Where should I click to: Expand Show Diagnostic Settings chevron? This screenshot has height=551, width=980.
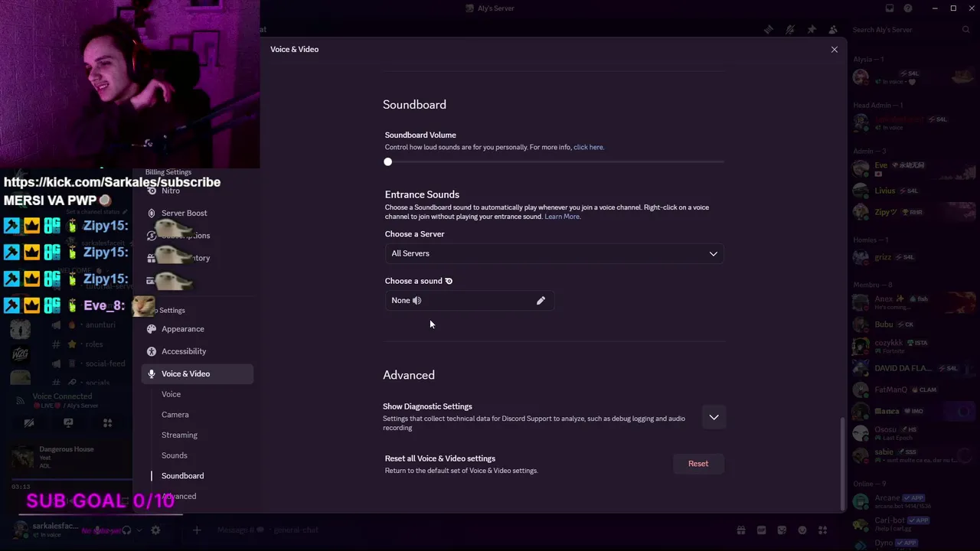pos(714,417)
